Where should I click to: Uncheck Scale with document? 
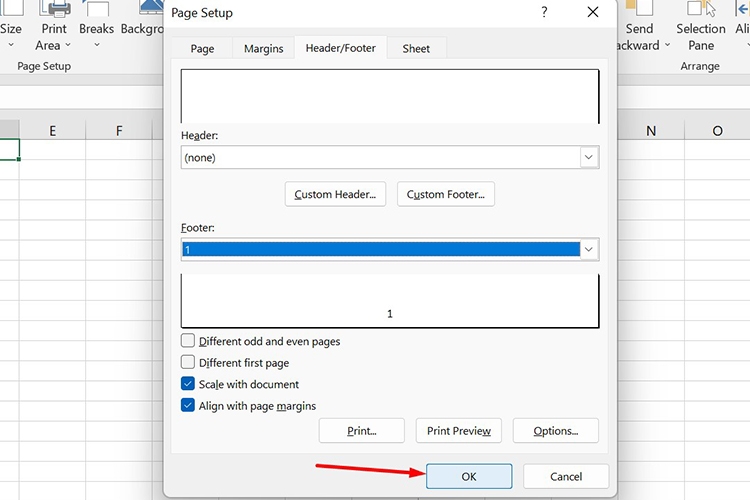[x=188, y=384]
